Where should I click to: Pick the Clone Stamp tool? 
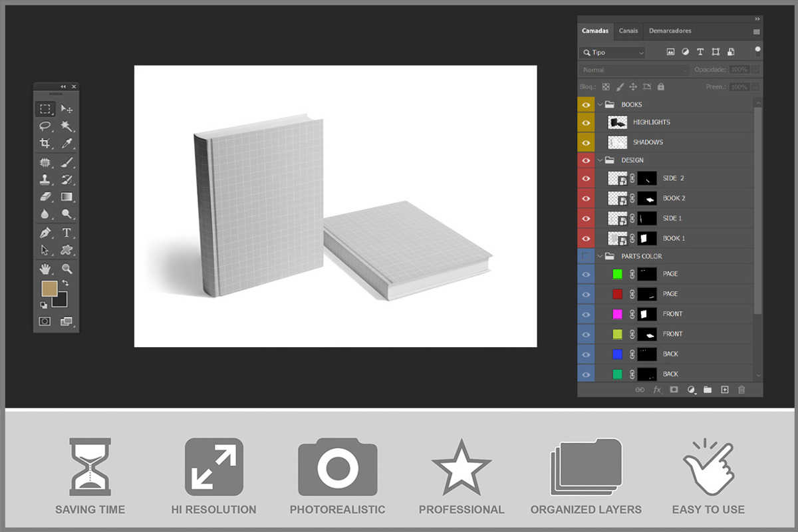coord(45,180)
